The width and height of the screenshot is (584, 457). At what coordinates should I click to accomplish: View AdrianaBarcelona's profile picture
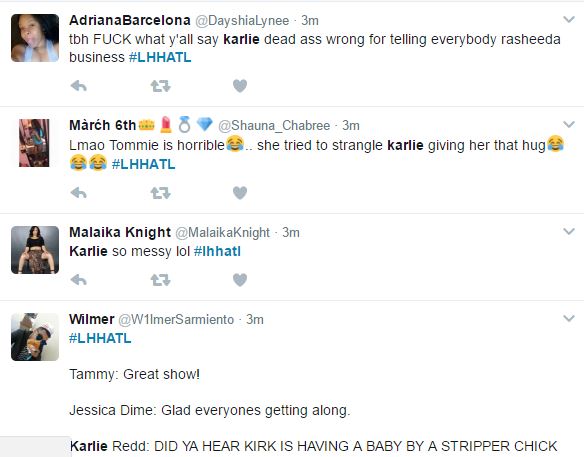pos(35,38)
